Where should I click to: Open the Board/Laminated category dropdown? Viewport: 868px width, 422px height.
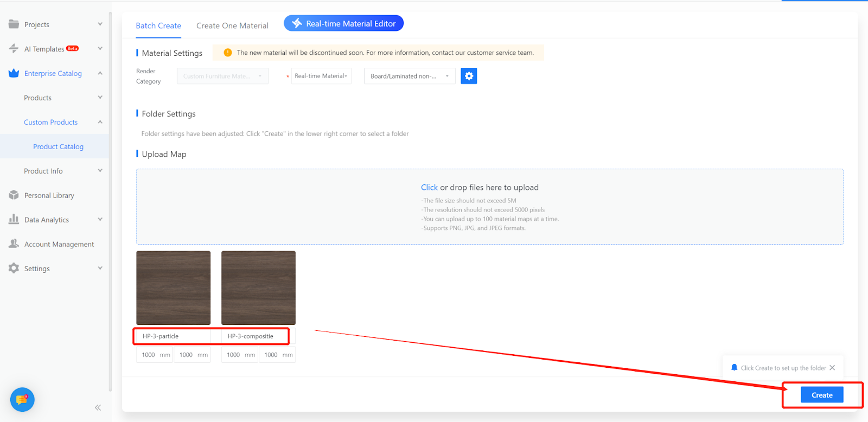tap(409, 76)
